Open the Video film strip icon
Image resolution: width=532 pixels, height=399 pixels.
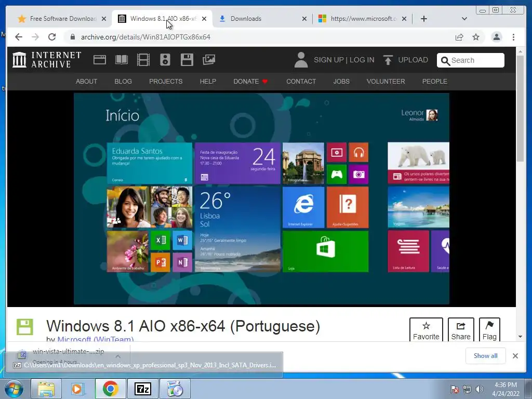click(x=143, y=60)
